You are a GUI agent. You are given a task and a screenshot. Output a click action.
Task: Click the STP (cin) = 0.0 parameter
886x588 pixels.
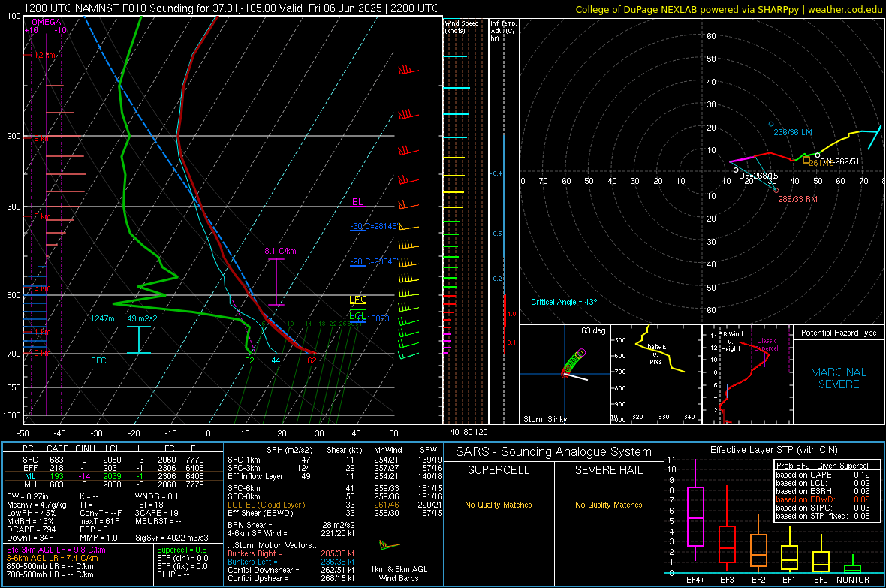(182, 558)
